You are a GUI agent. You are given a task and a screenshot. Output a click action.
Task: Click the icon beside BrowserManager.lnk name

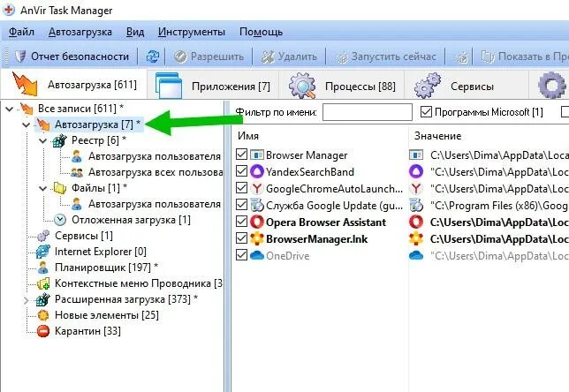257,238
